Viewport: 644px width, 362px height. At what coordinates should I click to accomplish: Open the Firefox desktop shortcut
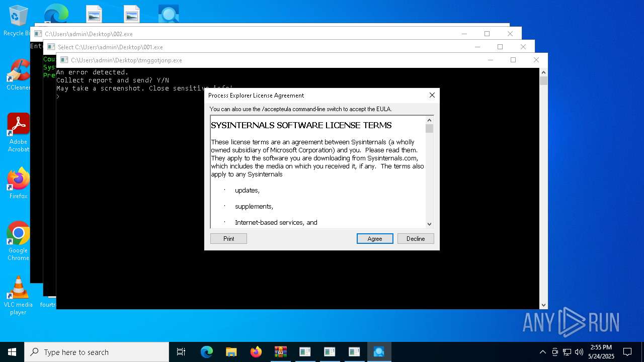[x=18, y=184]
